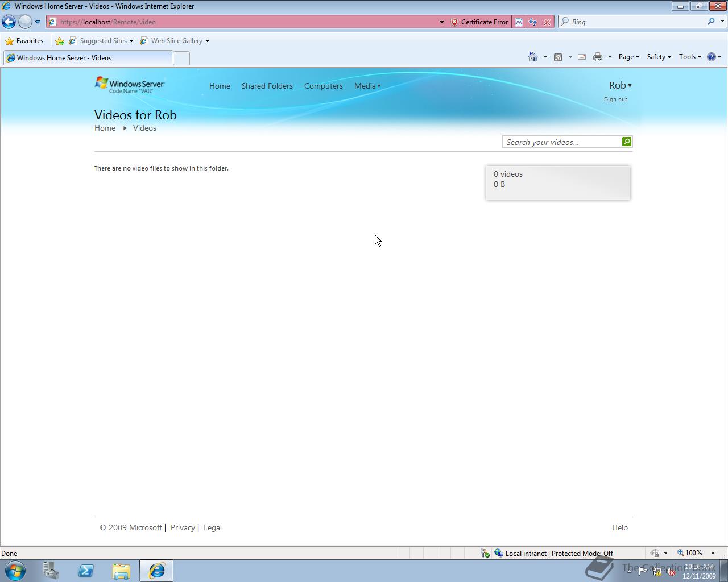Expand the address bar autocomplete dropdown
The height and width of the screenshot is (582, 728).
[x=442, y=22]
